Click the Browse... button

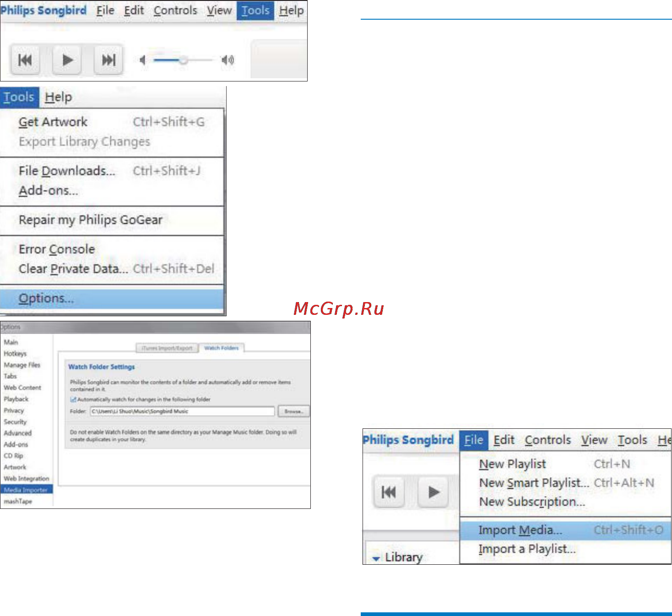294,411
